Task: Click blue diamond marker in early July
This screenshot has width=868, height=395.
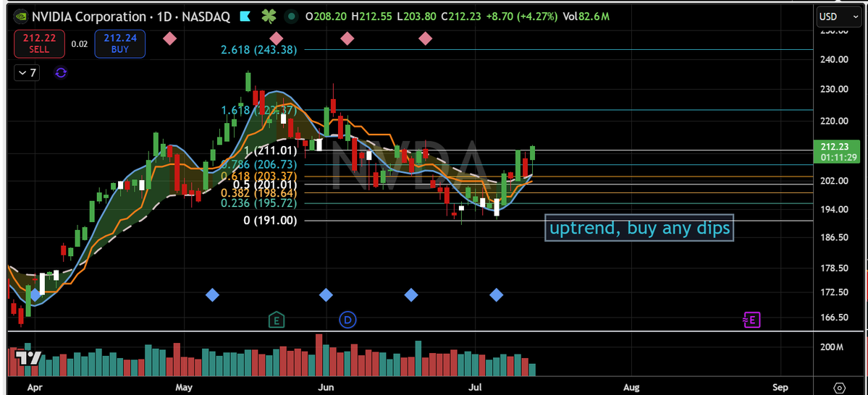Action: (497, 295)
